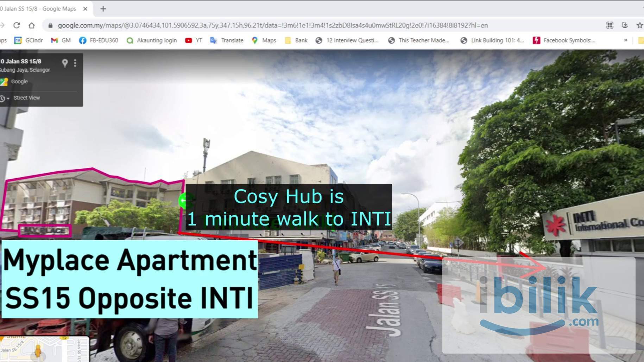Open the YT bookmark
The image size is (644, 362).
pos(194,40)
